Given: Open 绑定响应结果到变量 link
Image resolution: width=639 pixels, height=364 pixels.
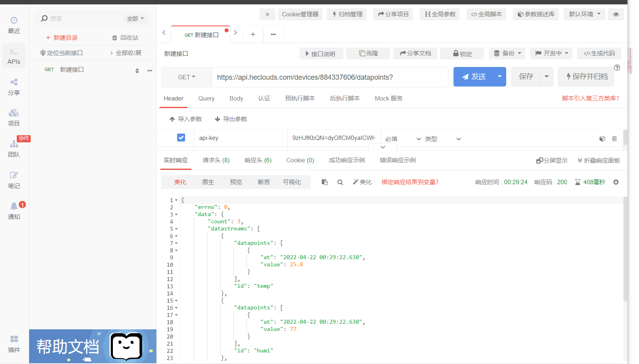Looking at the screenshot, I should 410,182.
